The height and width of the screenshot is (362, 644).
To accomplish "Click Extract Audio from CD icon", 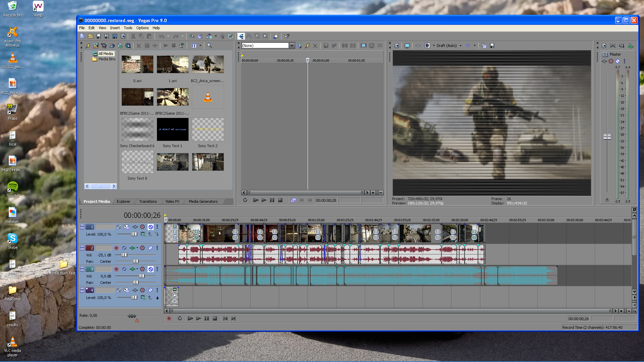I will (120, 46).
